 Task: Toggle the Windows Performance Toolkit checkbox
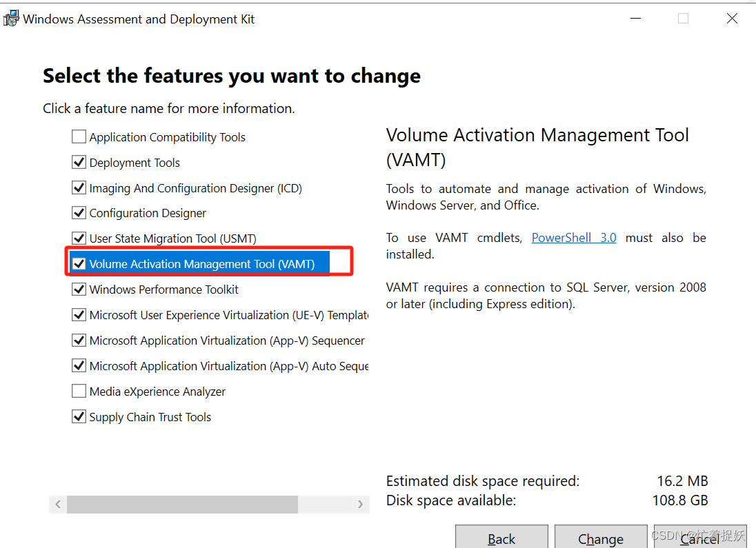click(x=79, y=290)
